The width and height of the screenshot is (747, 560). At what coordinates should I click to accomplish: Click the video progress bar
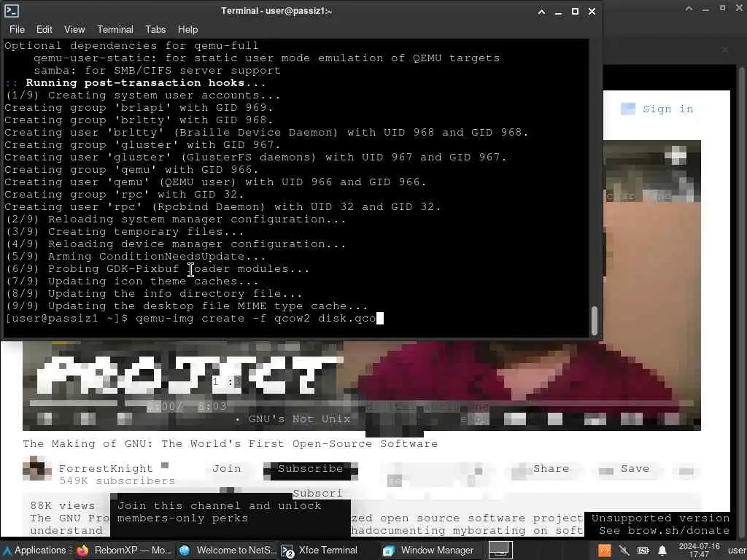click(x=362, y=403)
